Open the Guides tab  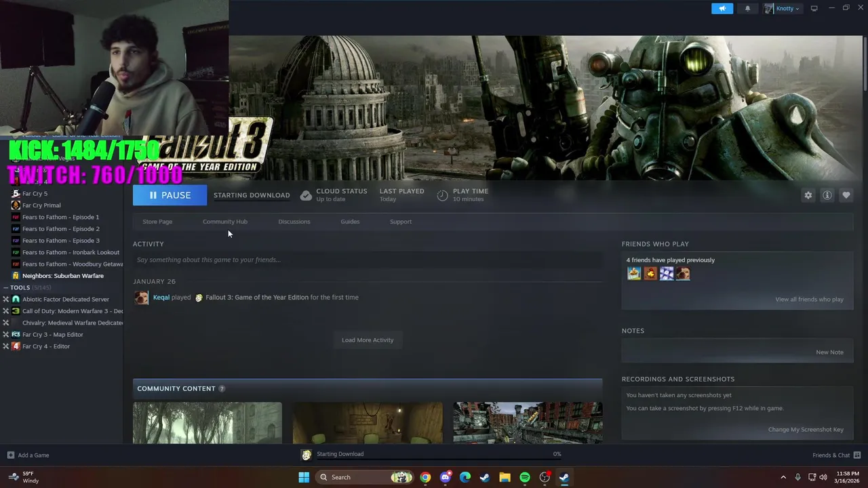point(350,222)
